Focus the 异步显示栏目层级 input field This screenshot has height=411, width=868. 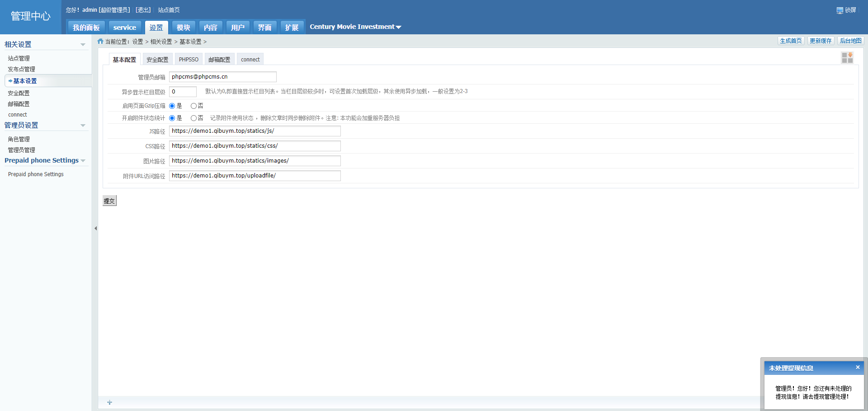[x=183, y=92]
